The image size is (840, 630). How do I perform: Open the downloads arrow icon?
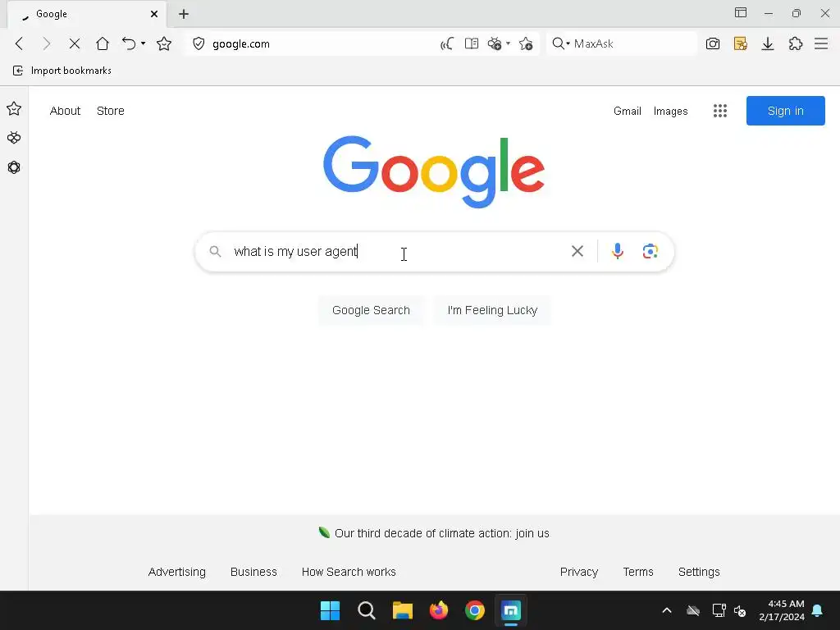[x=768, y=43]
